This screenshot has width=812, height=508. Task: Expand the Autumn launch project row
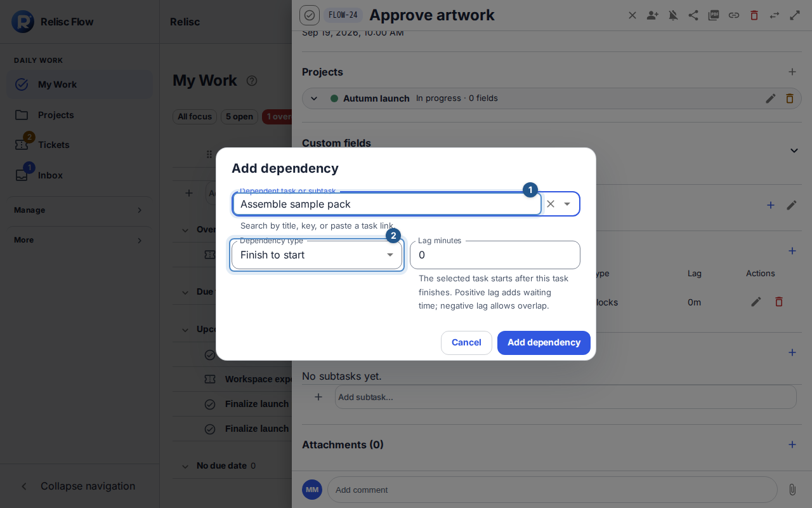coord(313,98)
